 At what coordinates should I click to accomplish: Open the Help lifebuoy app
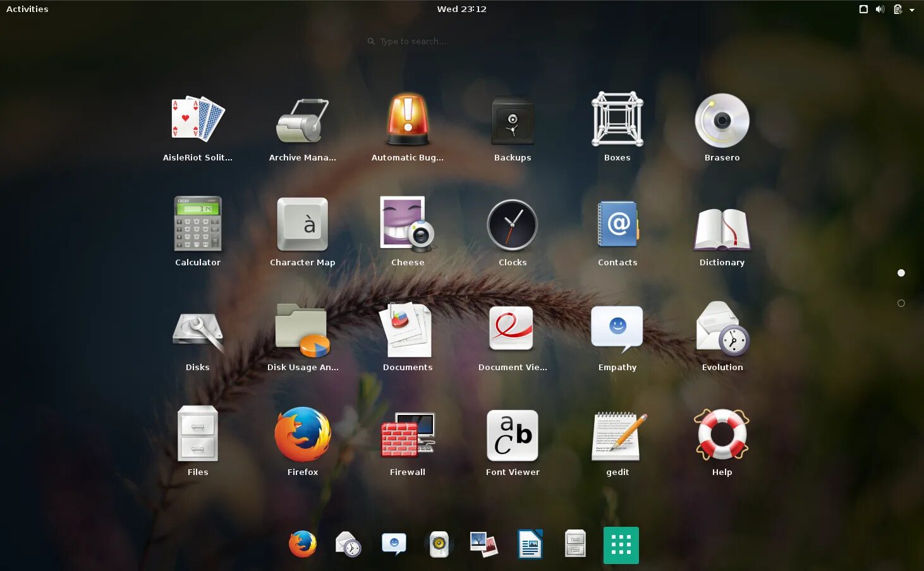722,434
